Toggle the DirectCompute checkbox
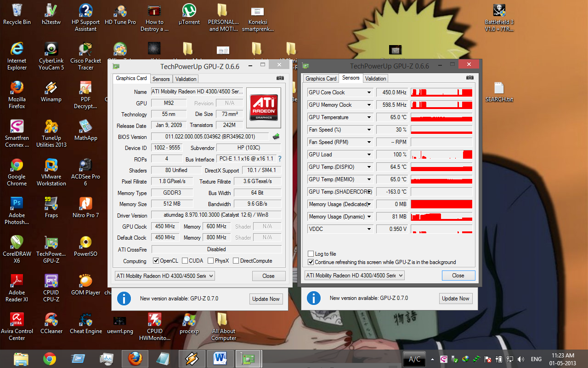This screenshot has height=368, width=588. tap(236, 261)
